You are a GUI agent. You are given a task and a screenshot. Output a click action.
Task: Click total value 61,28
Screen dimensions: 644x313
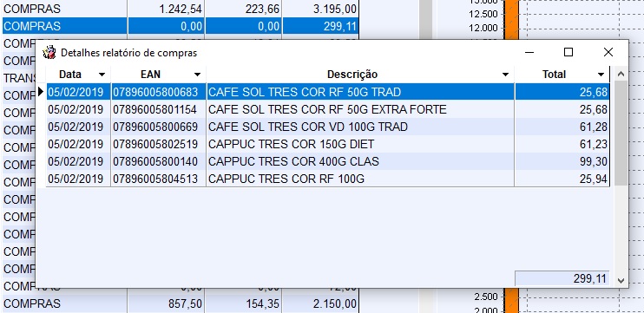click(x=594, y=127)
